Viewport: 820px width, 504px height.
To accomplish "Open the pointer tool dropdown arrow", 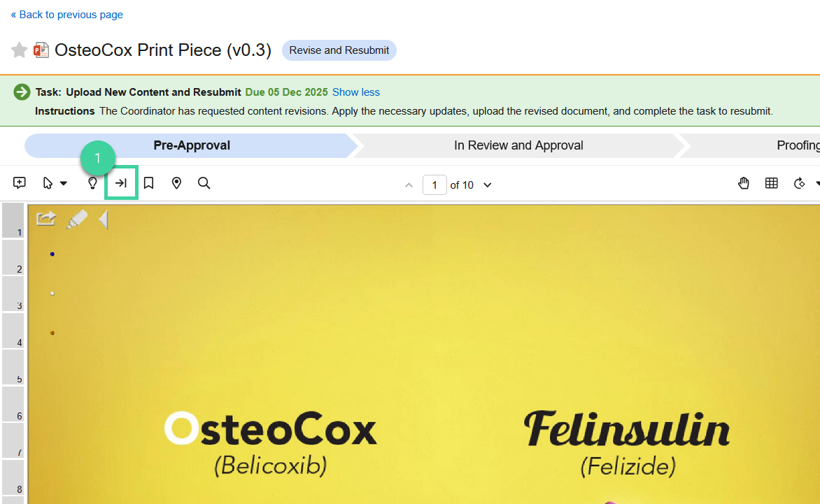I will (x=62, y=182).
